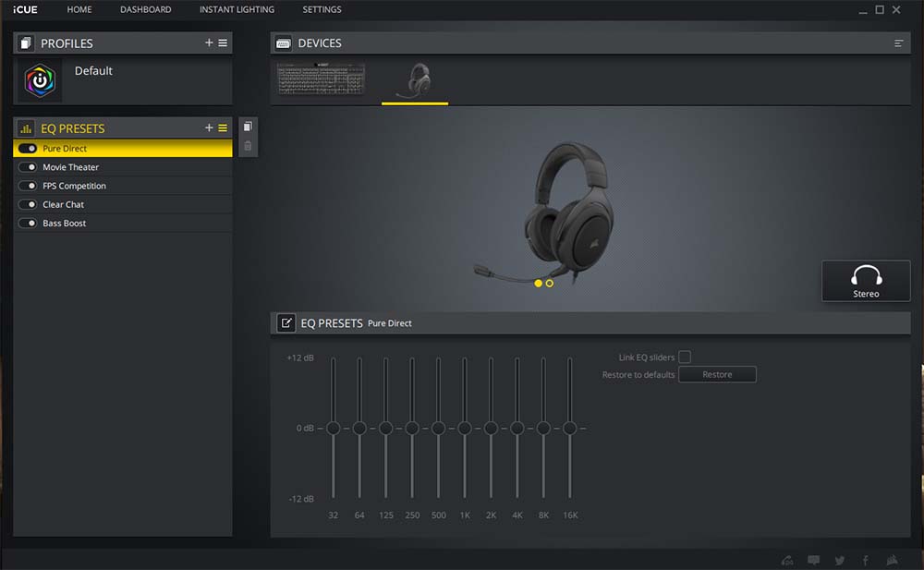The height and width of the screenshot is (570, 924).
Task: Add a new profile with plus icon
Action: click(x=209, y=43)
